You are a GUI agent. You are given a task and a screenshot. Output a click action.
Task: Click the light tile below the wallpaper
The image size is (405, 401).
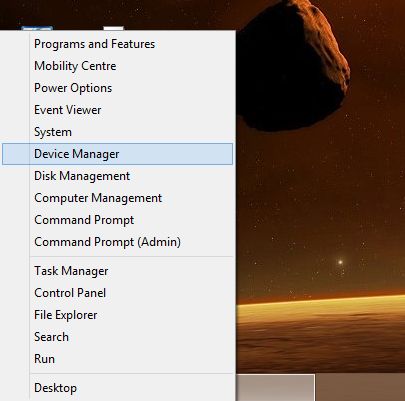coord(275,388)
